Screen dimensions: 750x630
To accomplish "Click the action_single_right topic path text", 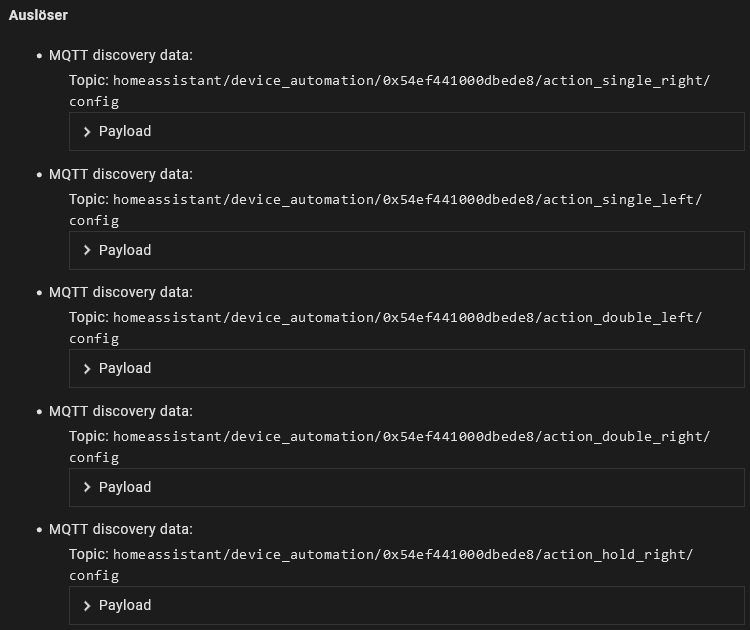I will click(411, 81).
